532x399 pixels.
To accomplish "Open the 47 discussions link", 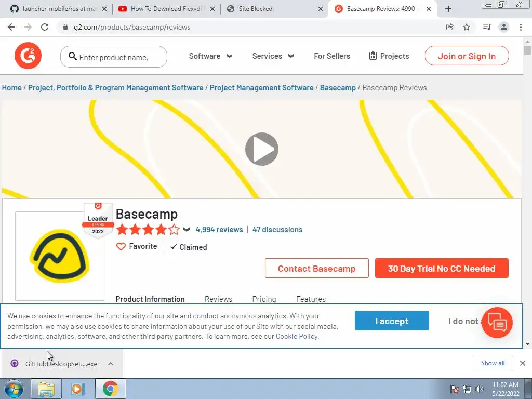I will [x=277, y=230].
